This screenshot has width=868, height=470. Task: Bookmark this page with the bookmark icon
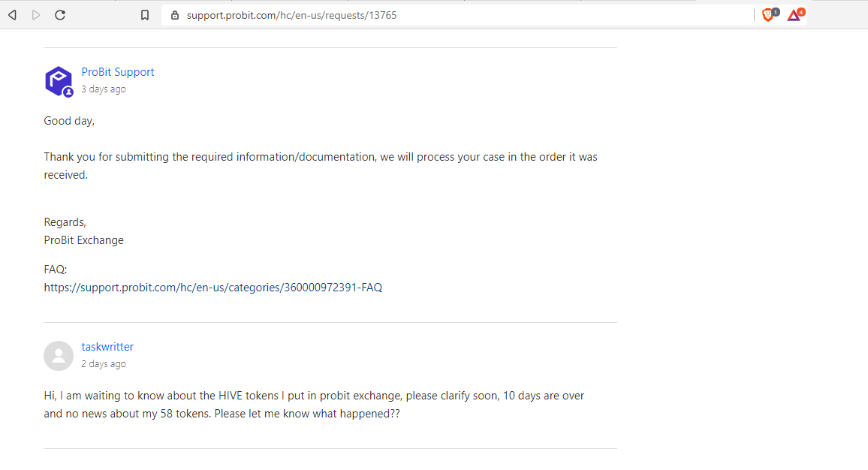[x=145, y=15]
